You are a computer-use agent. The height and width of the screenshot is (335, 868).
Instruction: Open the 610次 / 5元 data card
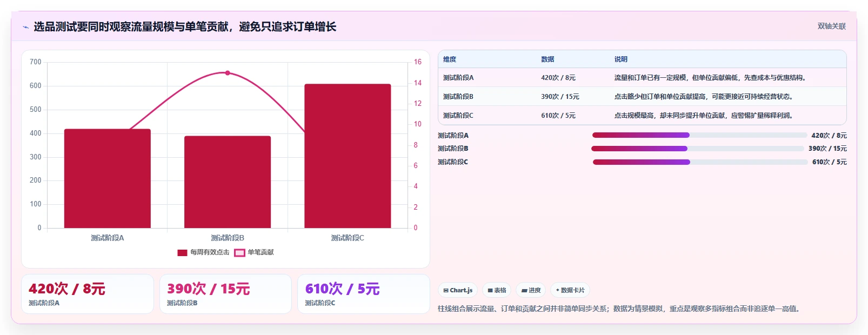tap(364, 294)
